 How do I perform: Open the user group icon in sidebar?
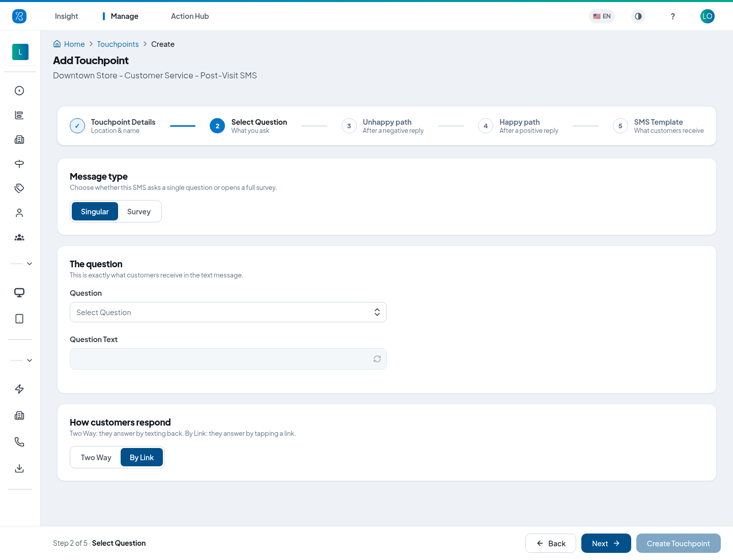[x=19, y=237]
